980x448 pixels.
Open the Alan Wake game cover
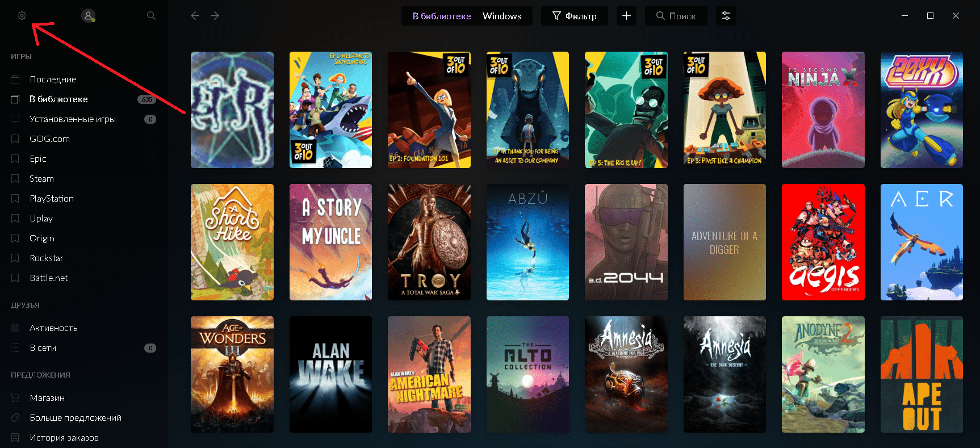coord(330,374)
